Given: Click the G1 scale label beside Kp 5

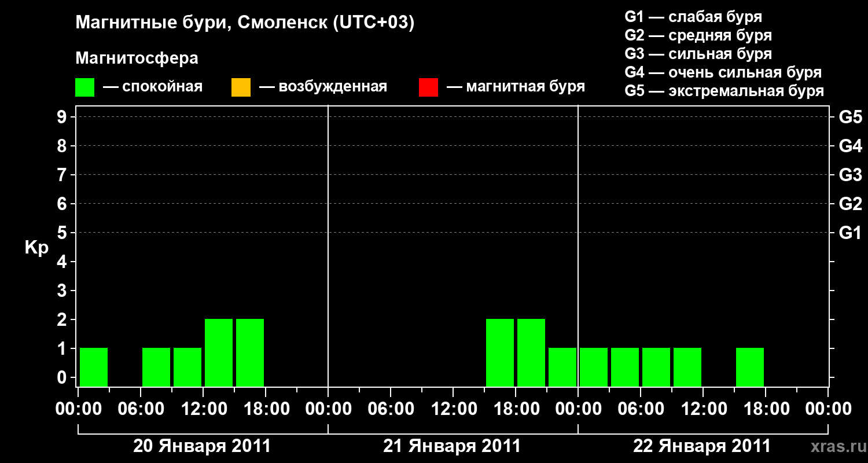Looking at the screenshot, I should (850, 233).
